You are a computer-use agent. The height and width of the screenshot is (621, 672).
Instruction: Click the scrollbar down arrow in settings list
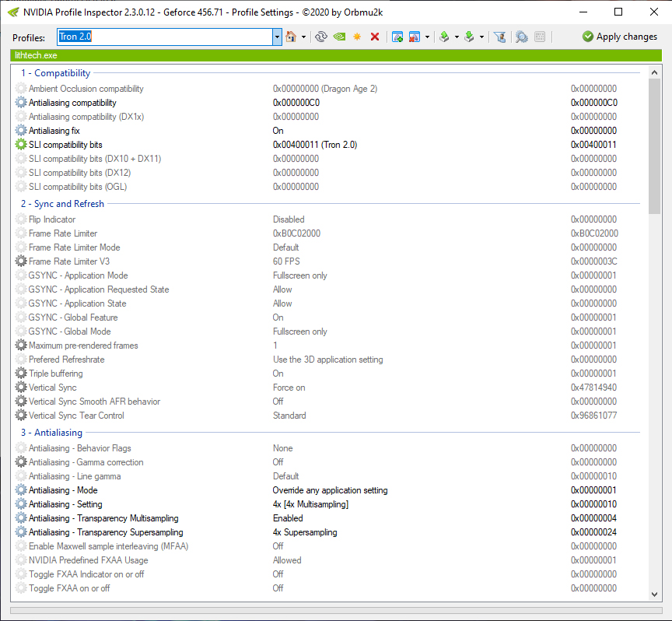point(654,595)
